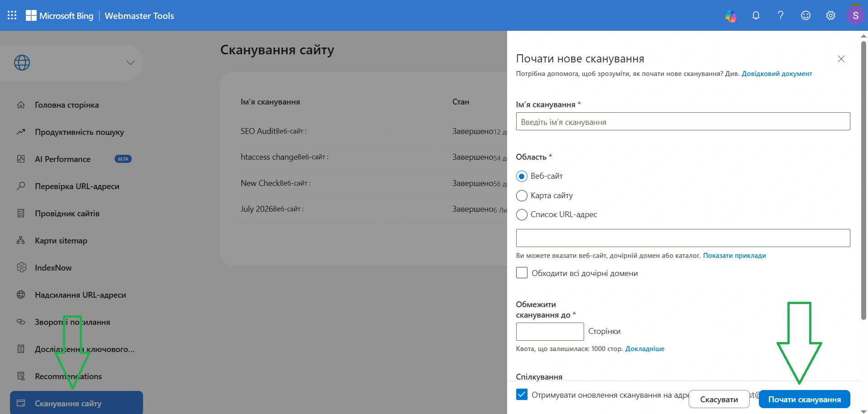Open the Довідковий документ link

coord(777,74)
